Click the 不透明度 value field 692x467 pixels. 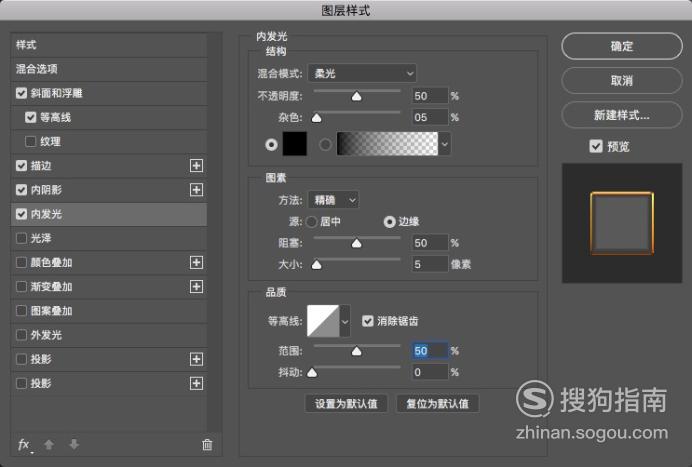430,96
